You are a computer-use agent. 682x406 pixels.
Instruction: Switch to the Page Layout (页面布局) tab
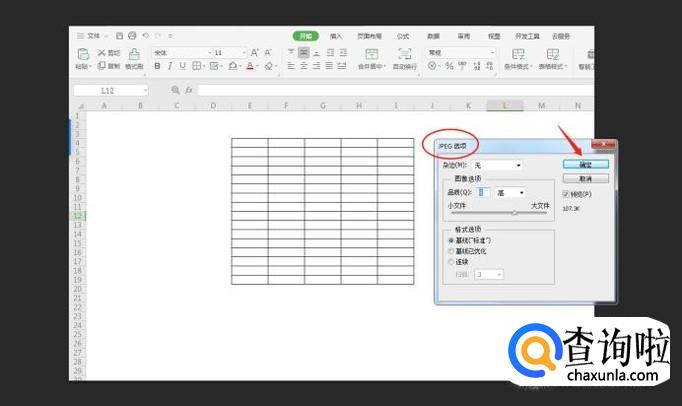(x=369, y=36)
